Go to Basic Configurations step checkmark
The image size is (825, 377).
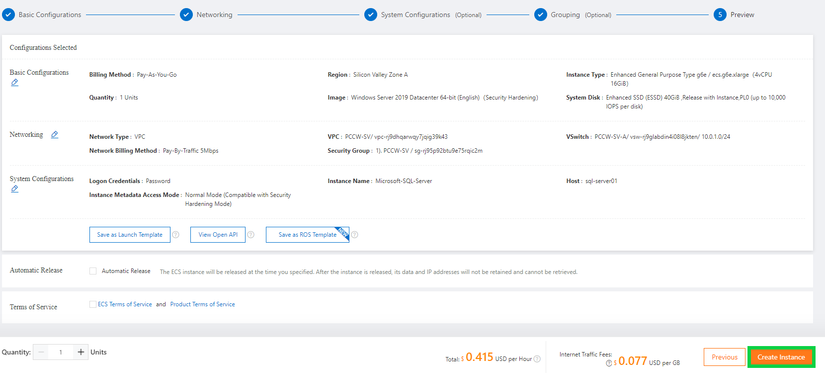tap(8, 15)
